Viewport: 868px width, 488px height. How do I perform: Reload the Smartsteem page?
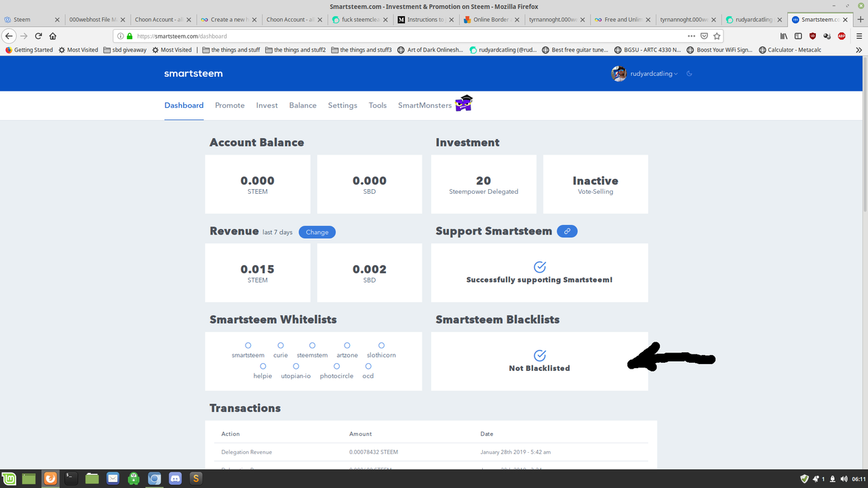pyautogui.click(x=38, y=36)
